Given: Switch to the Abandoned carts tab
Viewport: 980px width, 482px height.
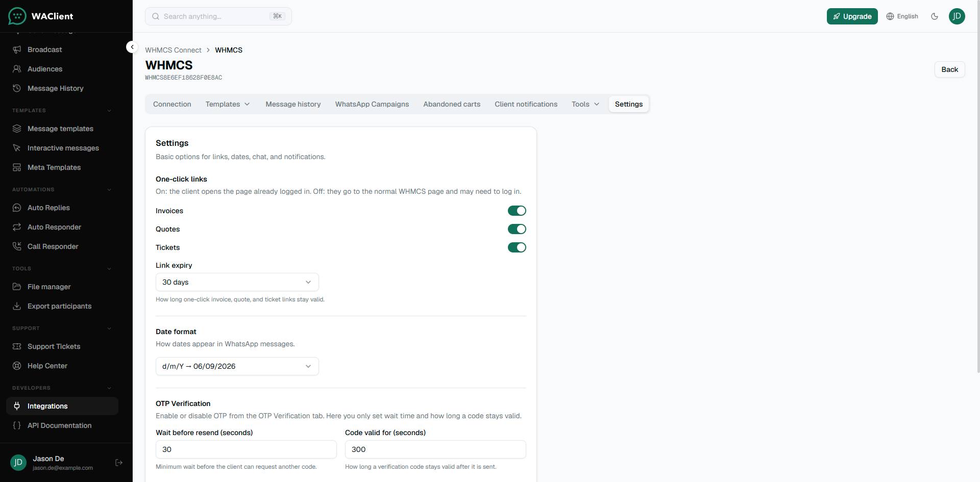Looking at the screenshot, I should pos(452,104).
